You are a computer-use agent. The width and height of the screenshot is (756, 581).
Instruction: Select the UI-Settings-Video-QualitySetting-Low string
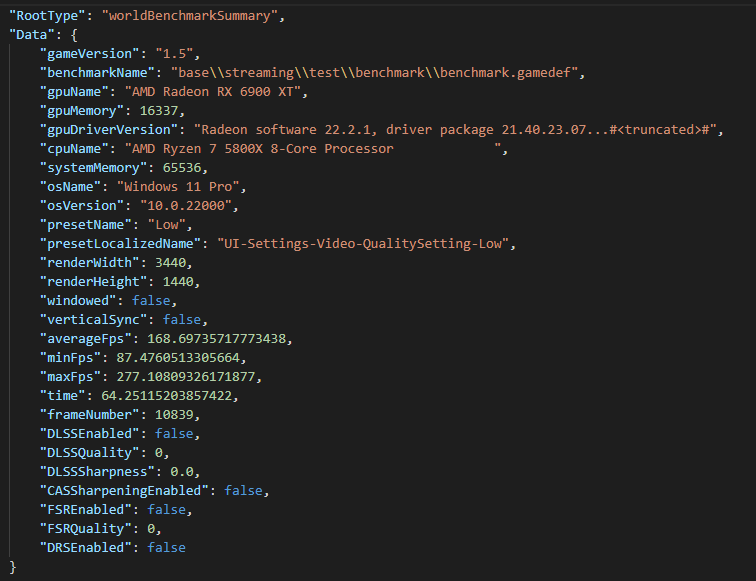tap(363, 243)
